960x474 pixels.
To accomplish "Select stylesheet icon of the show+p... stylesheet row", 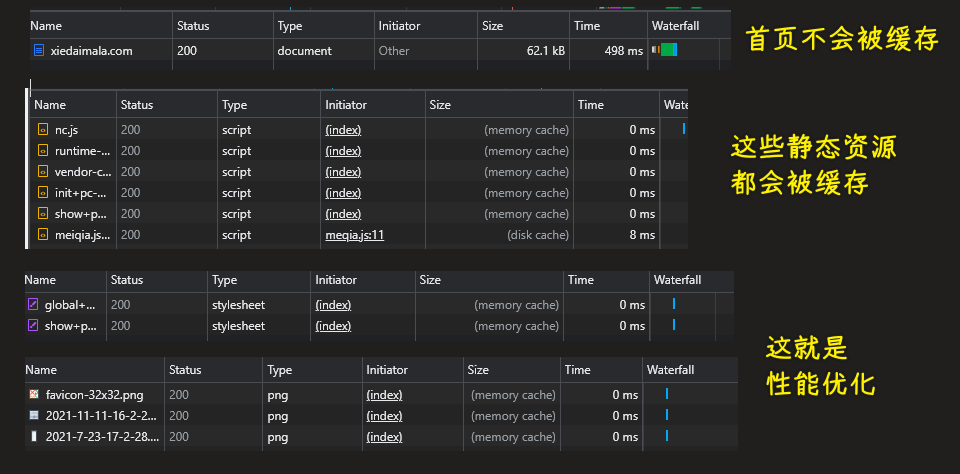I will (x=33, y=326).
